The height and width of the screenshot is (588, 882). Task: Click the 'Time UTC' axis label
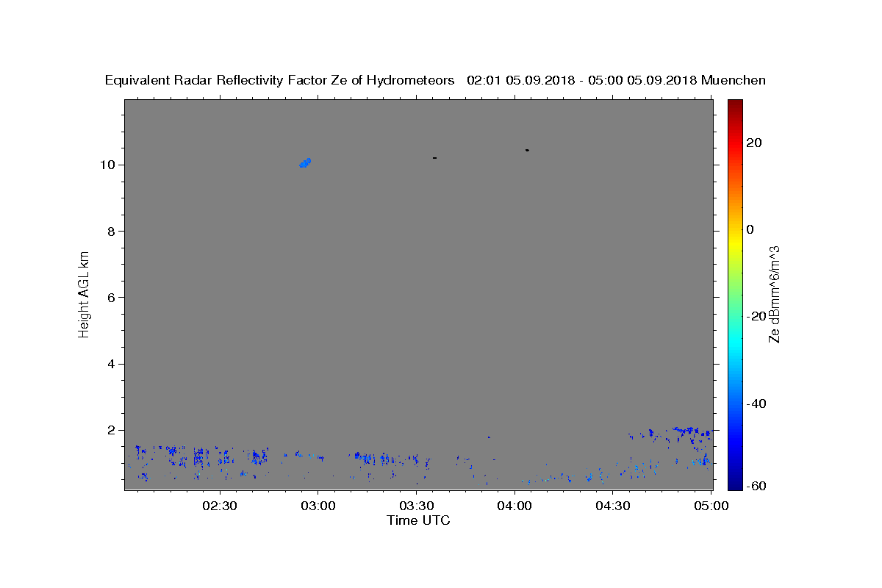418,520
